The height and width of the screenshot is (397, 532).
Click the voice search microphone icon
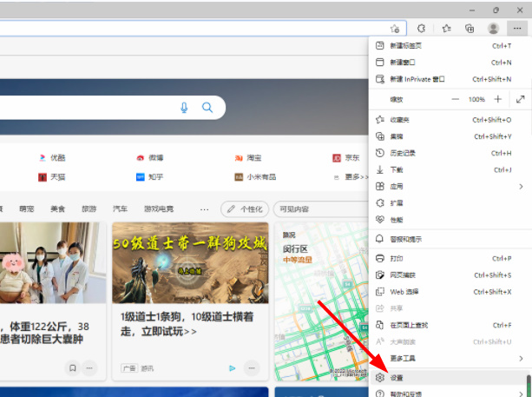184,108
